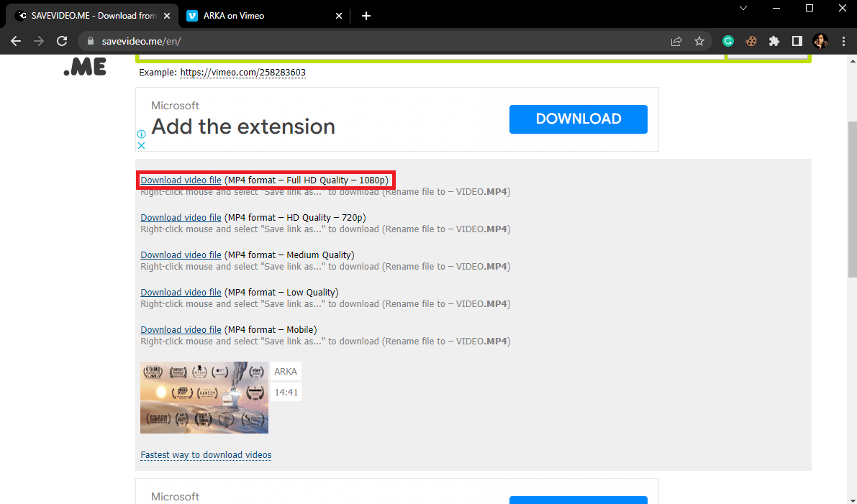Minimize the browser window
This screenshot has height=504, width=857.
click(x=776, y=8)
